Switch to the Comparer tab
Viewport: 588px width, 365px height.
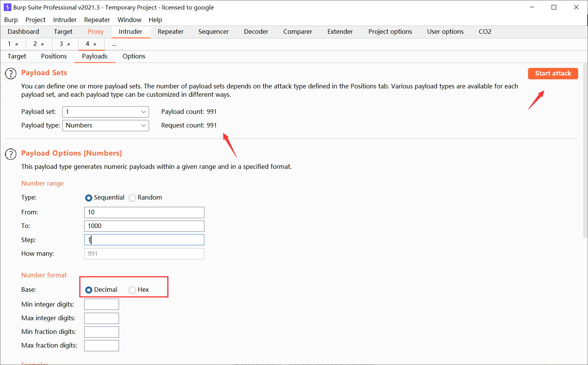tap(298, 32)
